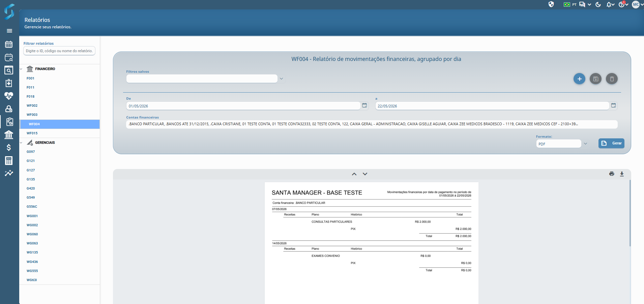Open the sparkle chart analytics sidebar icon
The width and height of the screenshot is (644, 304).
coord(9,173)
